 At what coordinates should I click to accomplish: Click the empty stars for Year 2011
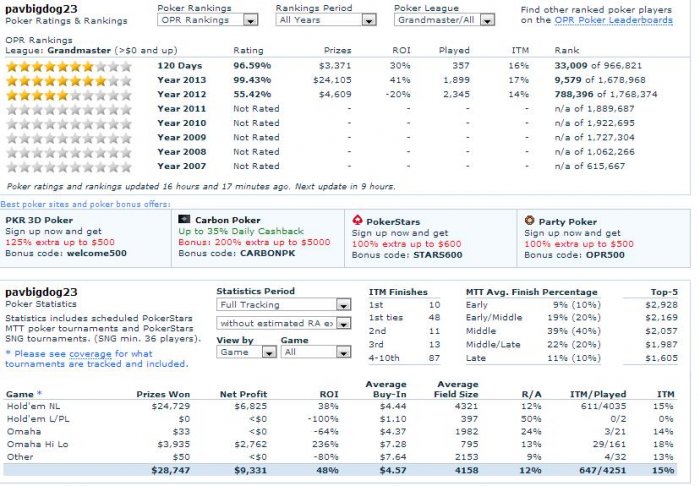[x=69, y=109]
